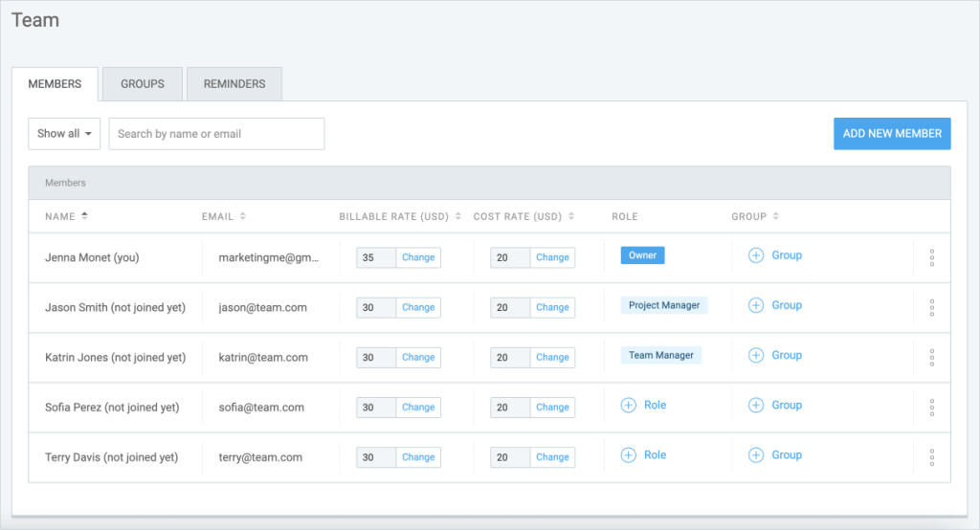
Task: Click the Role link for Terry Davis
Action: 655,455
